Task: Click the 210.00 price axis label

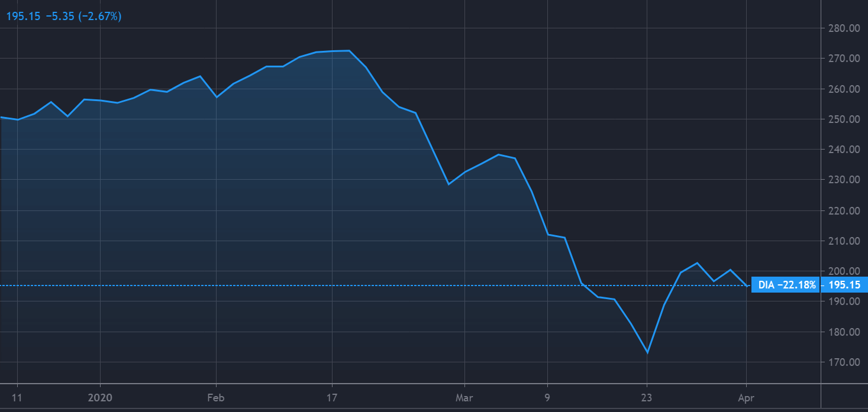Action: [x=844, y=241]
